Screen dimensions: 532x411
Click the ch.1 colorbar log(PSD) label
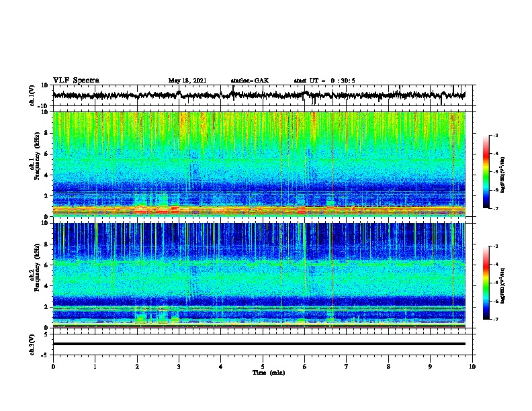503,175
